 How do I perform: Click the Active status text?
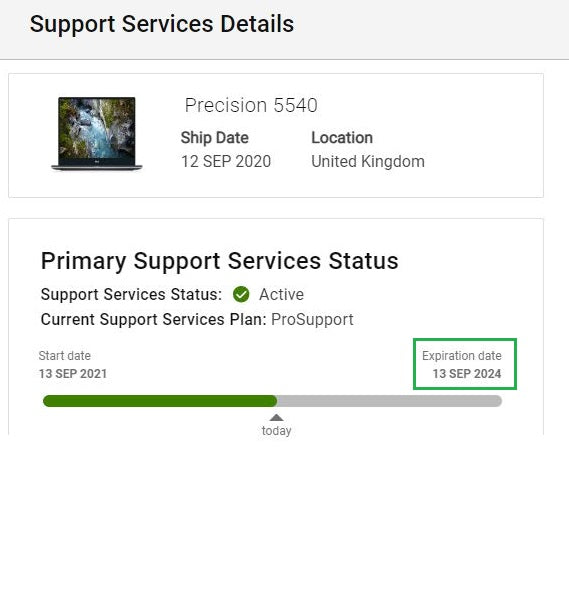pos(281,294)
